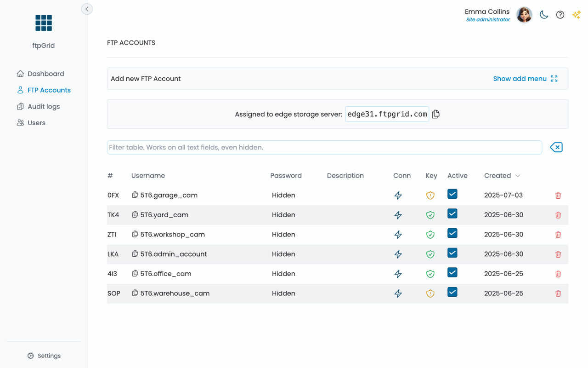
Task: Toggle the Active checkbox for 5T6.admin_account
Action: coord(452,253)
